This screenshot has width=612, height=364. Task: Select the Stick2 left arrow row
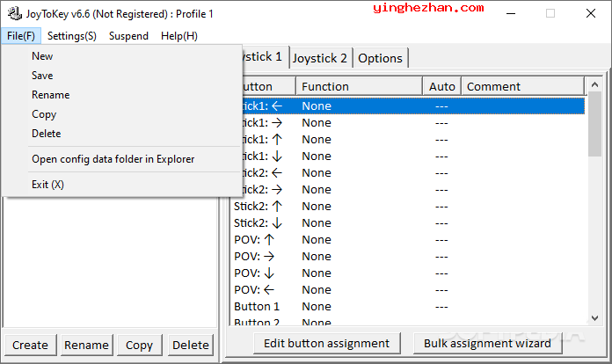point(414,173)
